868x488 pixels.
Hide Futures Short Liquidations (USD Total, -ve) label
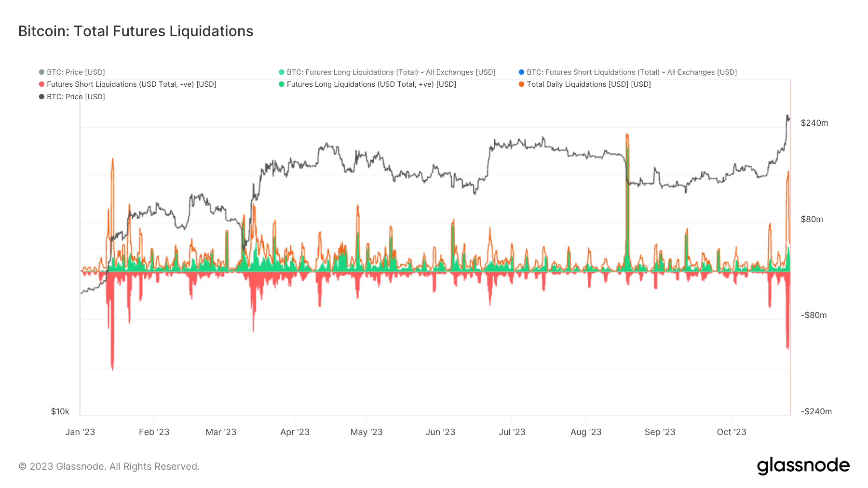click(x=131, y=84)
